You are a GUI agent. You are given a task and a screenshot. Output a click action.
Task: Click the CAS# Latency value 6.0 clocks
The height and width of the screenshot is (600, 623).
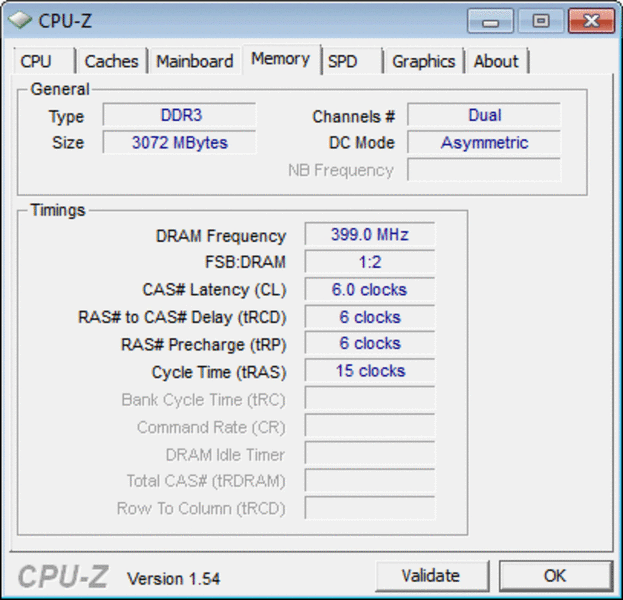pos(370,289)
